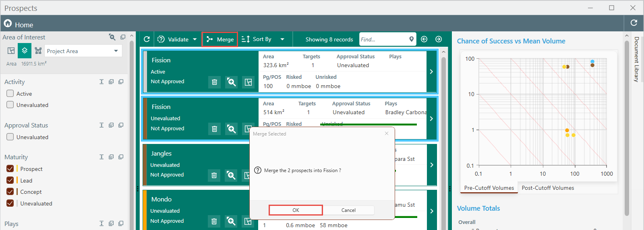The height and width of the screenshot is (230, 644).
Task: Collapse the Activity filter section icon
Action: click(x=101, y=82)
